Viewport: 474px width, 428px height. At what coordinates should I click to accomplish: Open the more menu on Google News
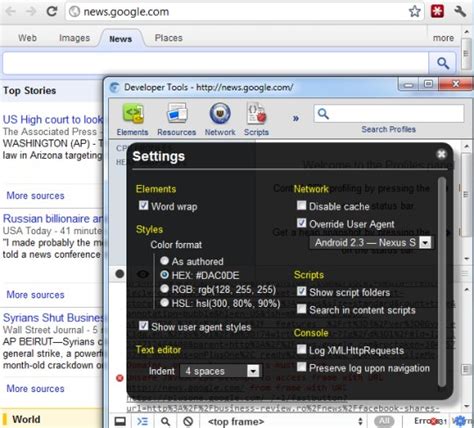point(443,38)
